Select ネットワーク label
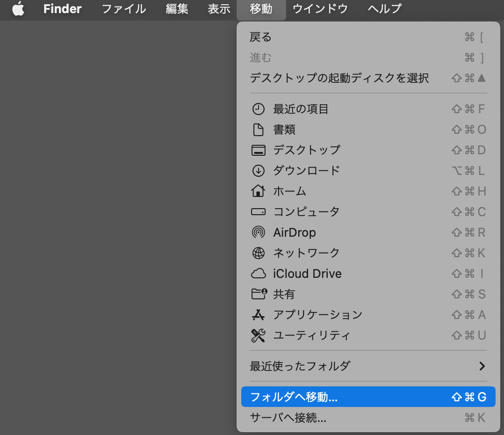504x435 pixels. coord(306,253)
